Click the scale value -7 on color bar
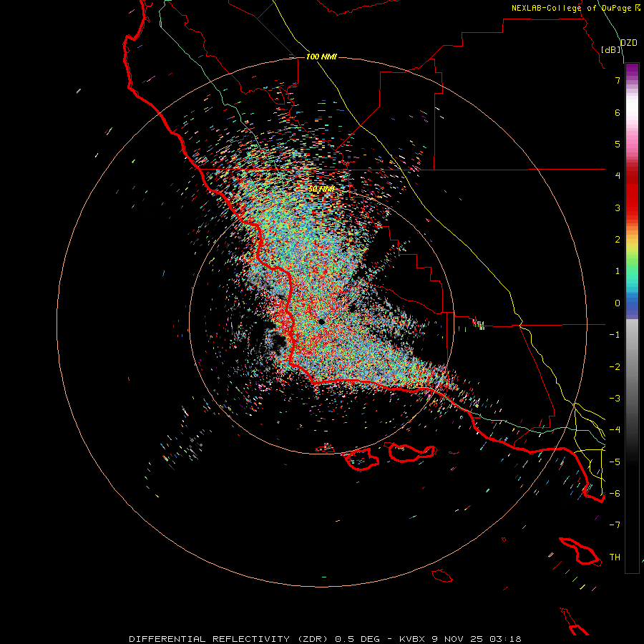The width and height of the screenshot is (644, 644). click(615, 525)
